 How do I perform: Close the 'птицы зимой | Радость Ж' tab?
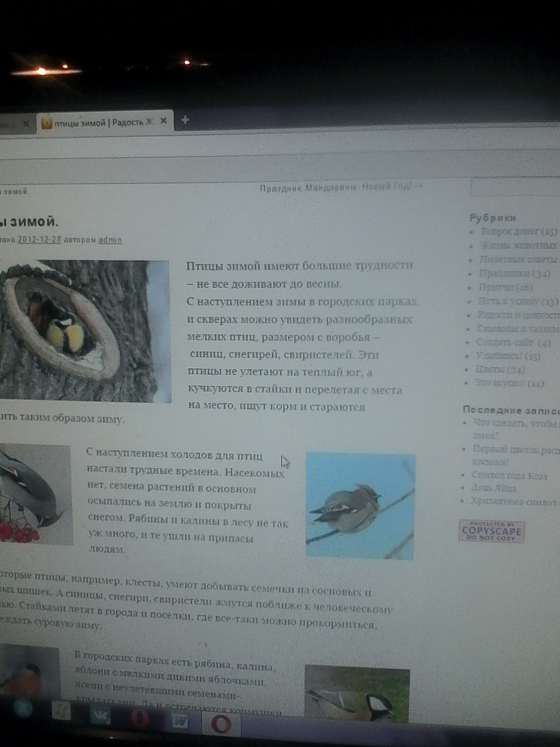[163, 121]
